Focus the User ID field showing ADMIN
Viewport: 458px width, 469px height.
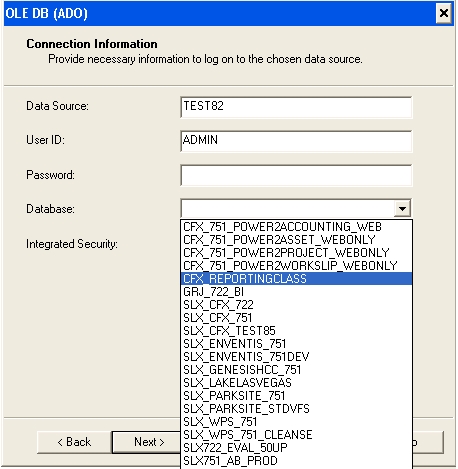click(x=296, y=141)
